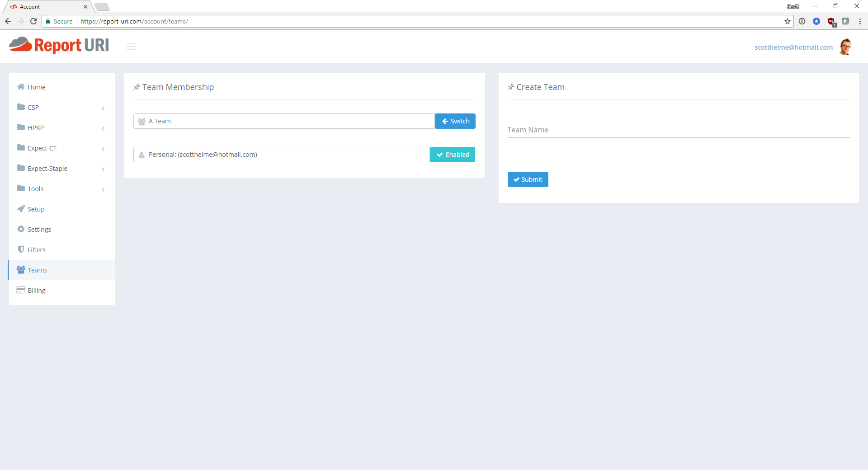868x470 pixels.
Task: Open the hamburger navigation menu
Action: tap(131, 46)
